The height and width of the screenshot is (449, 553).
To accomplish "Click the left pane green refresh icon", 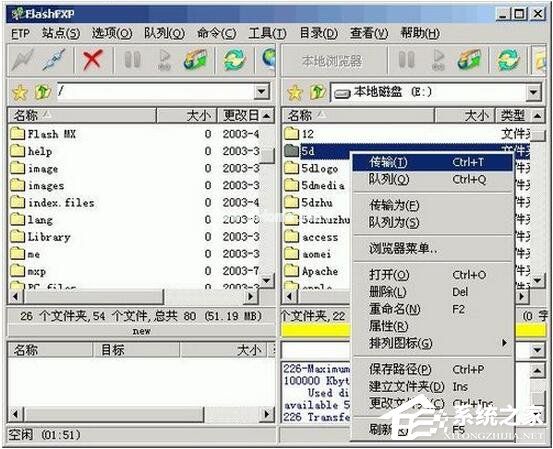I will point(234,59).
